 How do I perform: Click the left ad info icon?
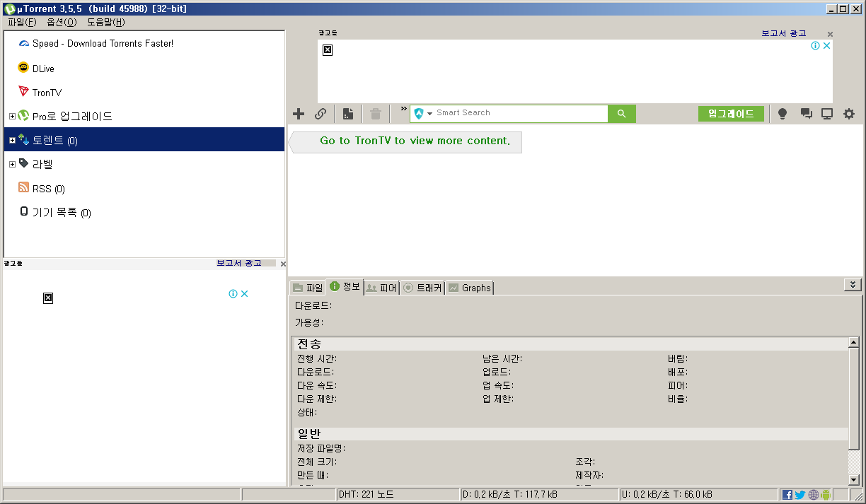233,294
